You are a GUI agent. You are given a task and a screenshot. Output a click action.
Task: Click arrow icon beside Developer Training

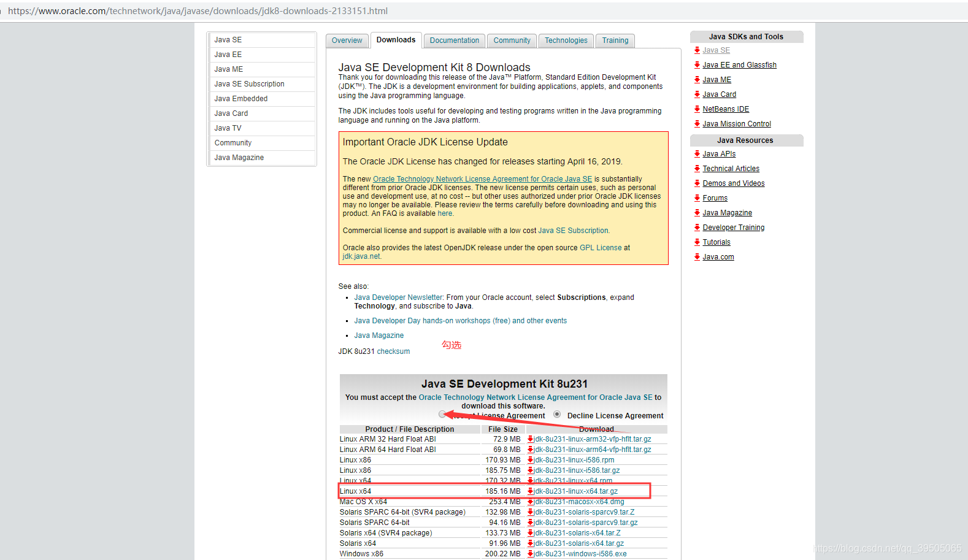click(x=697, y=228)
